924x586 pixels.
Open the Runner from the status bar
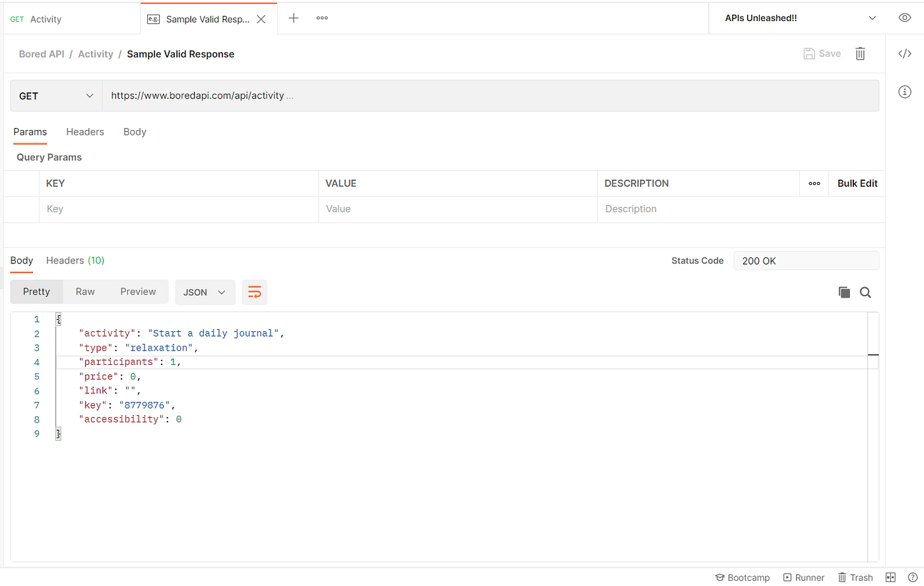coord(804,577)
